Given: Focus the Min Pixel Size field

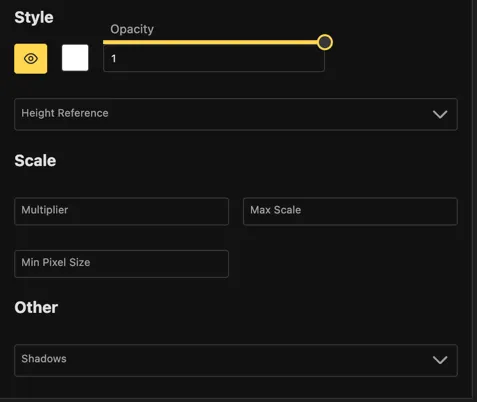Looking at the screenshot, I should tap(121, 264).
